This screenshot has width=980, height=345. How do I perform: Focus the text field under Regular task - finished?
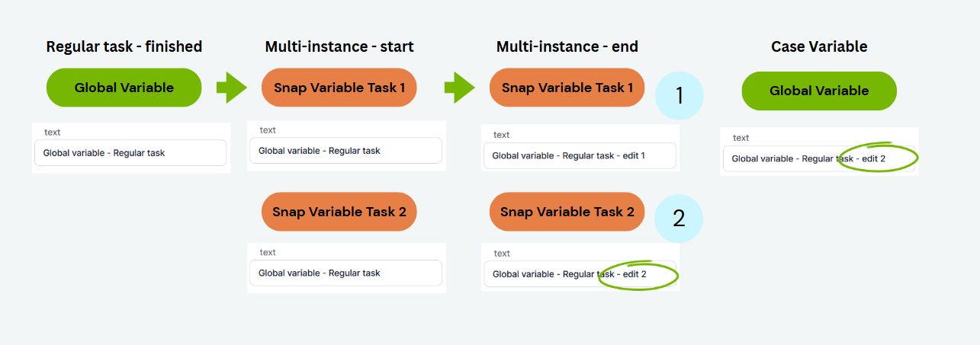click(x=130, y=152)
